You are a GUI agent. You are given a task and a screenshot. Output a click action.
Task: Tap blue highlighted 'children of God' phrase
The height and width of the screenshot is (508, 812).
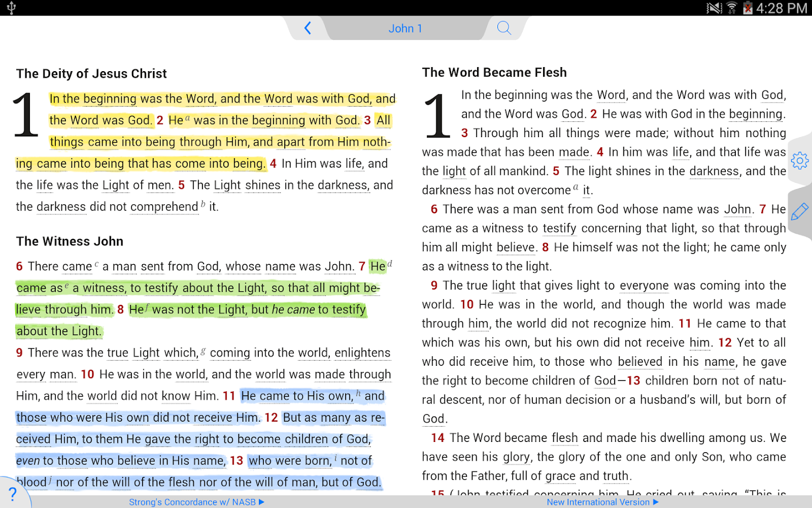tap(326, 439)
